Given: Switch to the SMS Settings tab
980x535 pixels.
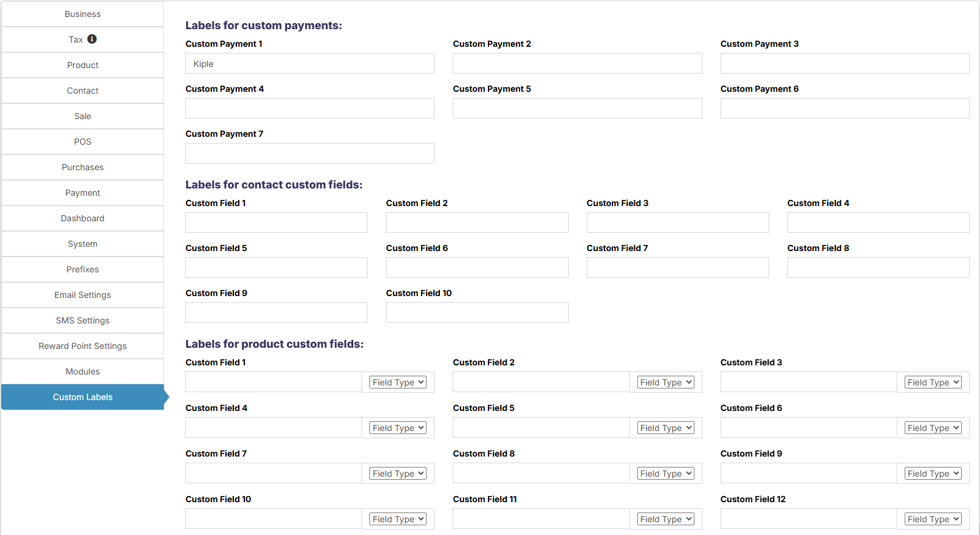Looking at the screenshot, I should point(83,320).
